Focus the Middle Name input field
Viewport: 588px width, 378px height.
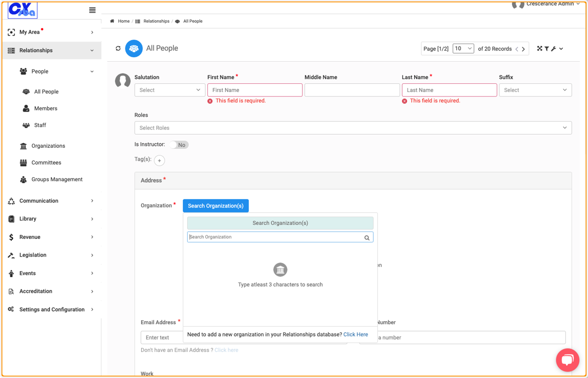(352, 90)
